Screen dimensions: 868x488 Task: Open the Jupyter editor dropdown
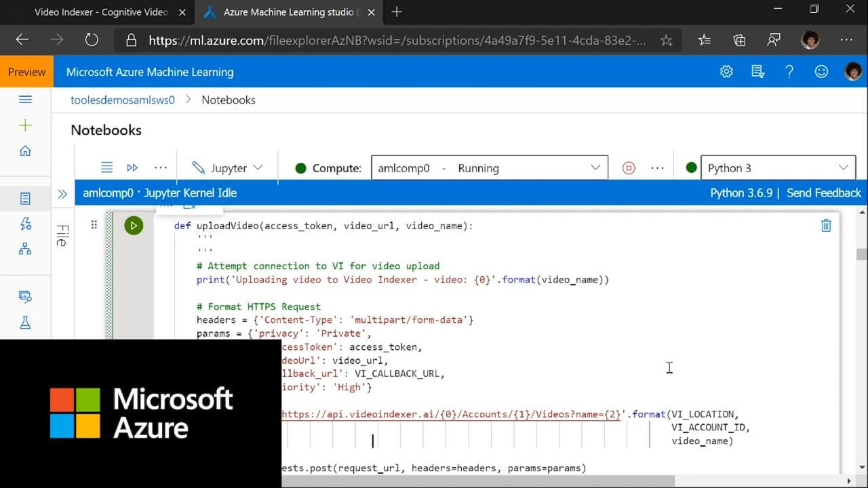pos(227,167)
